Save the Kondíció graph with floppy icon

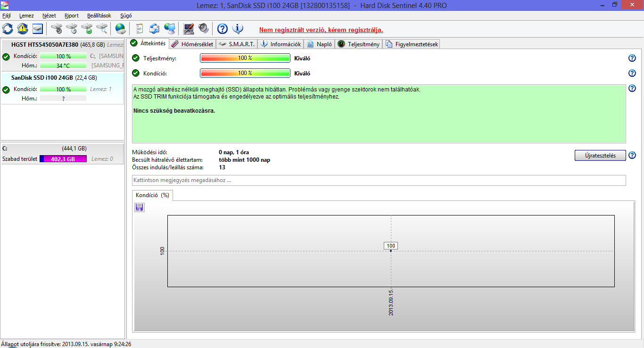point(140,207)
